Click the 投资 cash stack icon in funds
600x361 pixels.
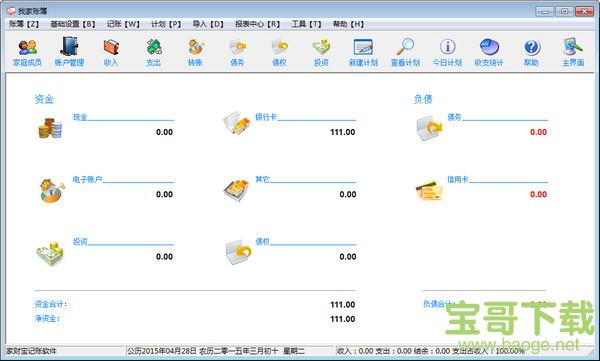pos(50,253)
